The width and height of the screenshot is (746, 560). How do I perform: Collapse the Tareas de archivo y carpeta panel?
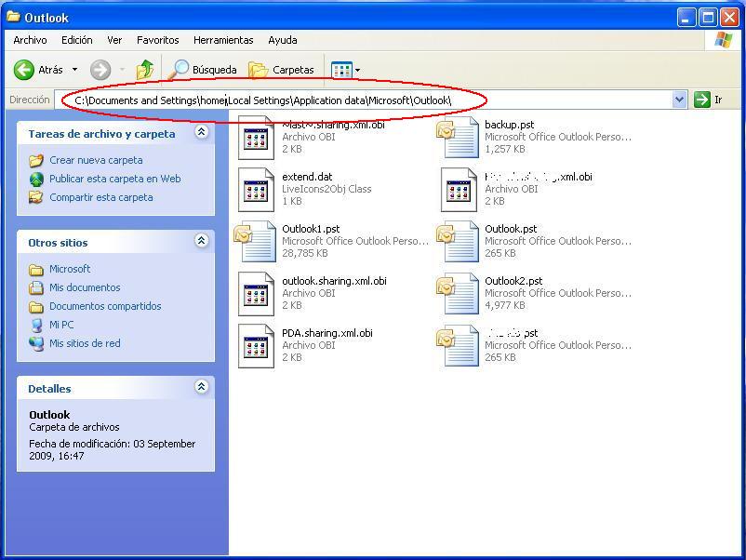pyautogui.click(x=201, y=132)
